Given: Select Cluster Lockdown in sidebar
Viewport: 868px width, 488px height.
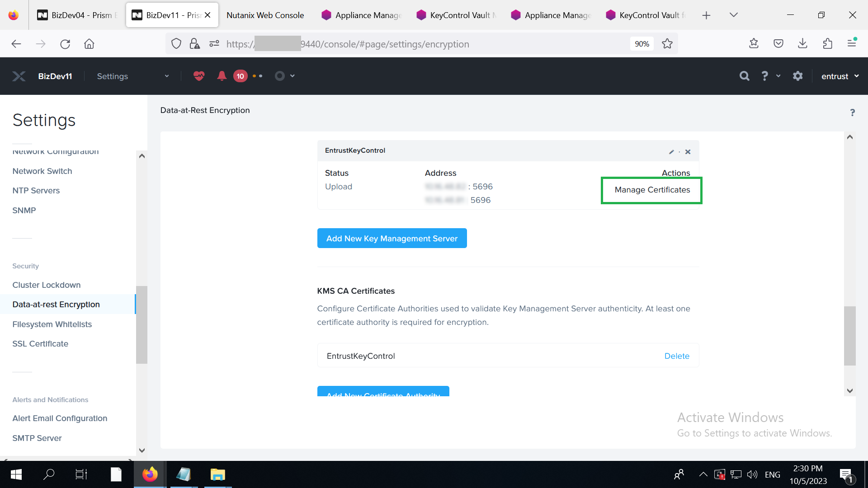Looking at the screenshot, I should pyautogui.click(x=47, y=285).
